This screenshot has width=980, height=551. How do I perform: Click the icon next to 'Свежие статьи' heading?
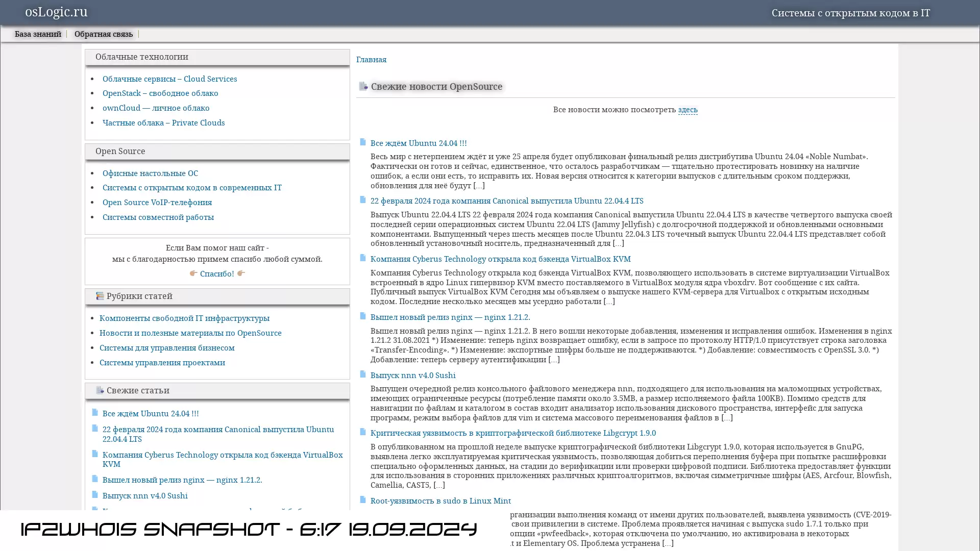coord(100,390)
